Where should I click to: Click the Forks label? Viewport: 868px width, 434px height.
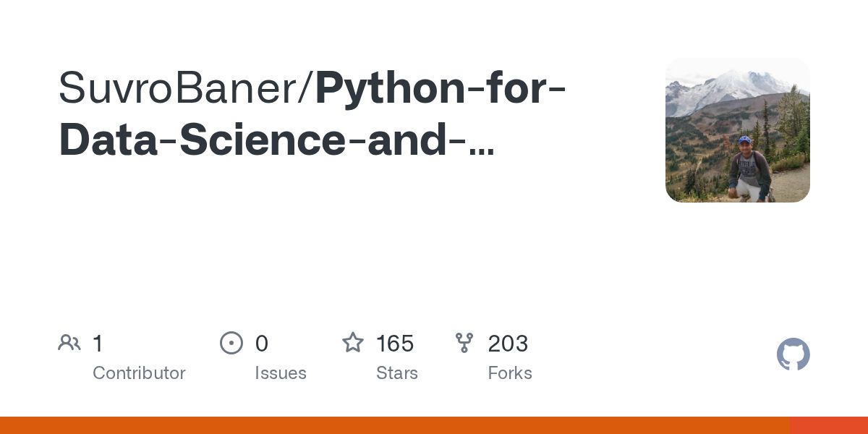pos(510,373)
